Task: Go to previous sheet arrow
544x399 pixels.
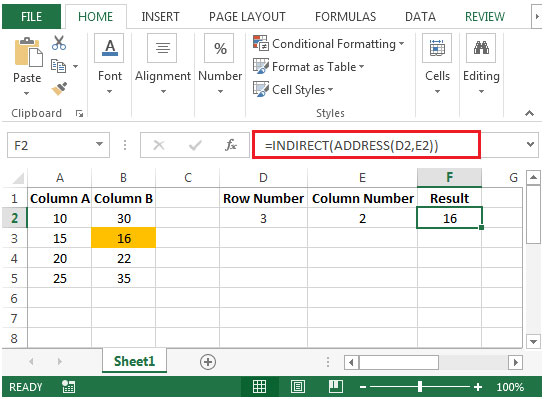Action: (x=31, y=362)
